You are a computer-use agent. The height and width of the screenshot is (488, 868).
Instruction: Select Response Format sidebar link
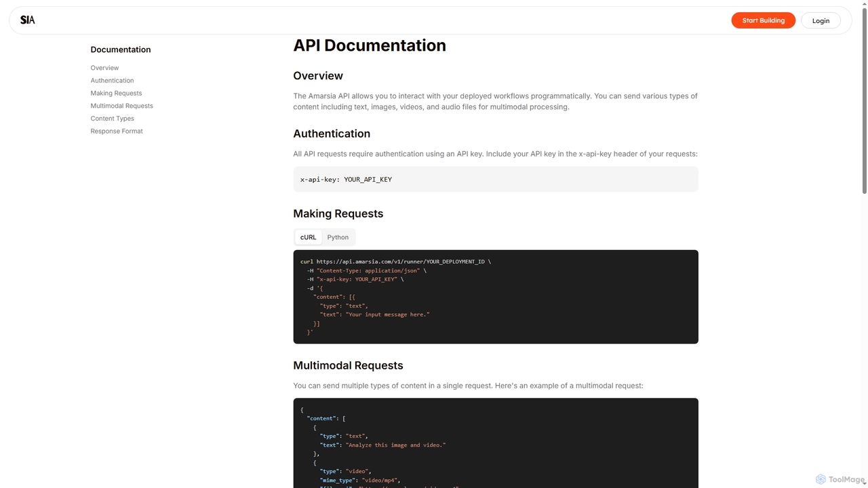click(117, 131)
